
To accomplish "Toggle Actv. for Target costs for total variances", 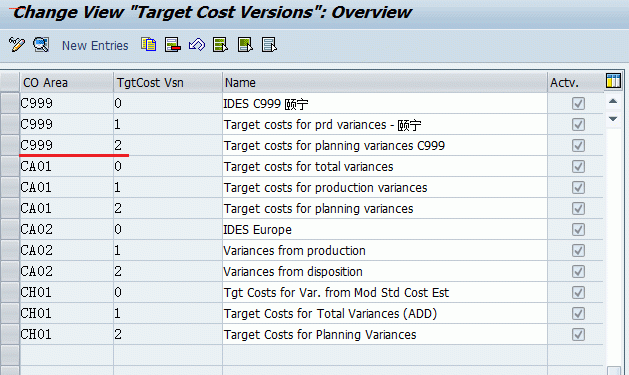I will point(578,166).
